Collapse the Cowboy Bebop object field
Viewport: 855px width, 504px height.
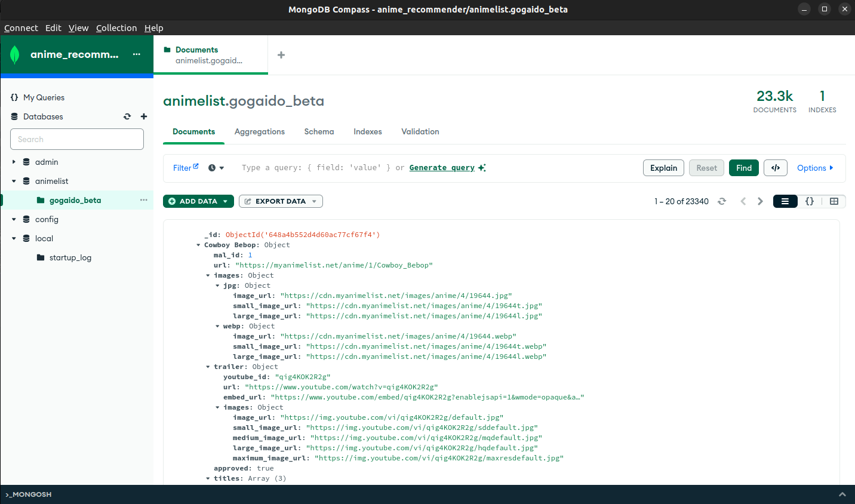[198, 245]
